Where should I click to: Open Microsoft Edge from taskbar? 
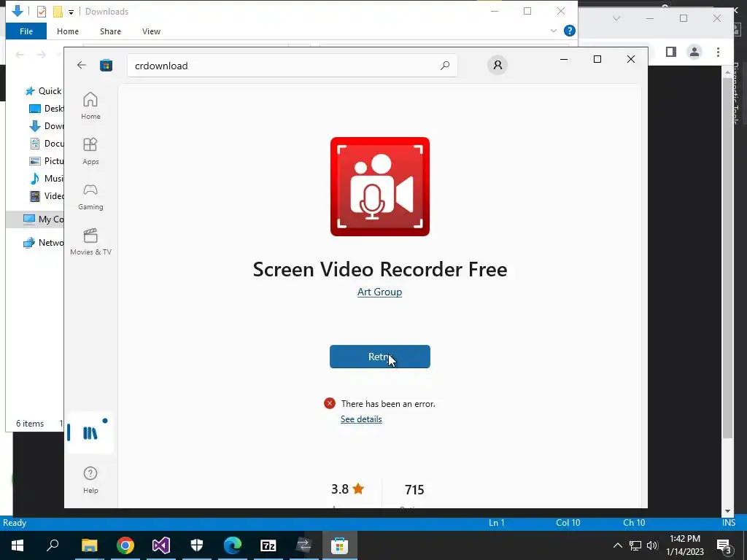tap(233, 545)
